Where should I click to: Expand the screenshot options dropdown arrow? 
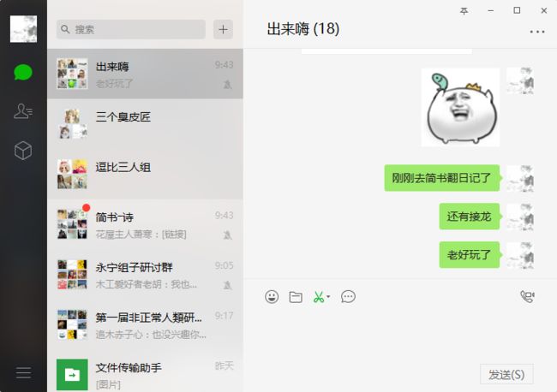(x=328, y=297)
